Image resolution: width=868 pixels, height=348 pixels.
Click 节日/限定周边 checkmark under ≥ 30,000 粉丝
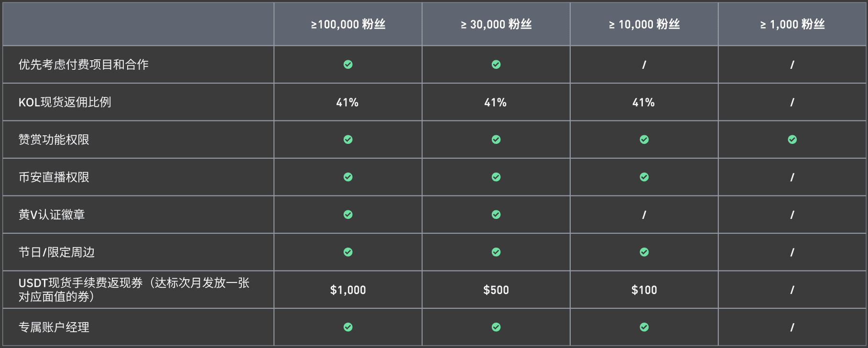496,252
